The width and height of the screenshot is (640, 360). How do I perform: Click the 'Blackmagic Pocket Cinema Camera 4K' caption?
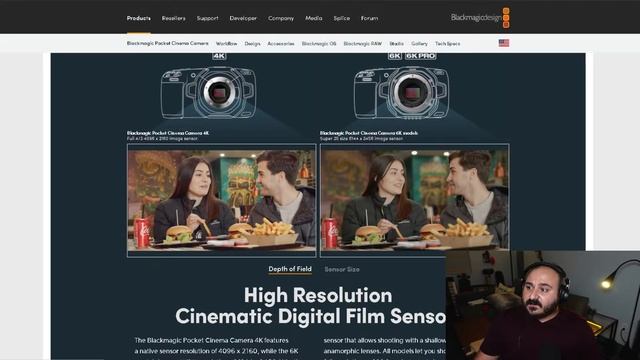point(168,133)
